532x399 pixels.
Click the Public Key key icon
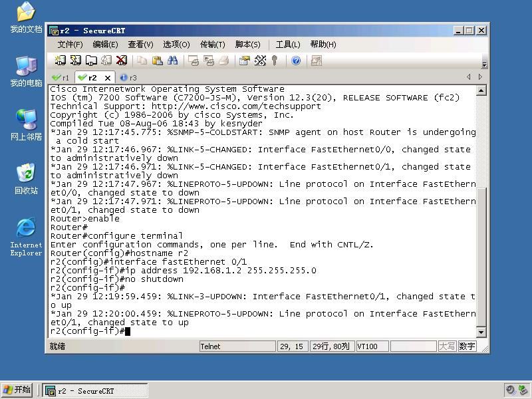pyautogui.click(x=275, y=61)
